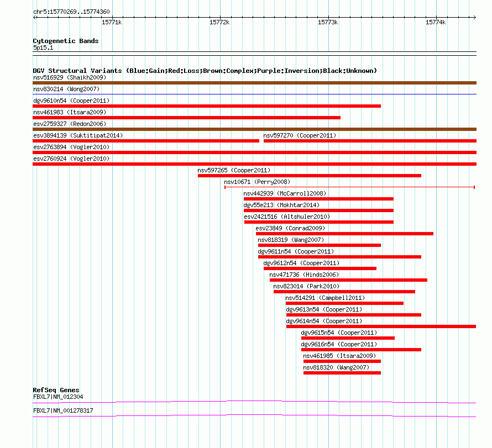Click the chr5:15770269..15774360 region label
492x448 pixels.
pyautogui.click(x=71, y=12)
